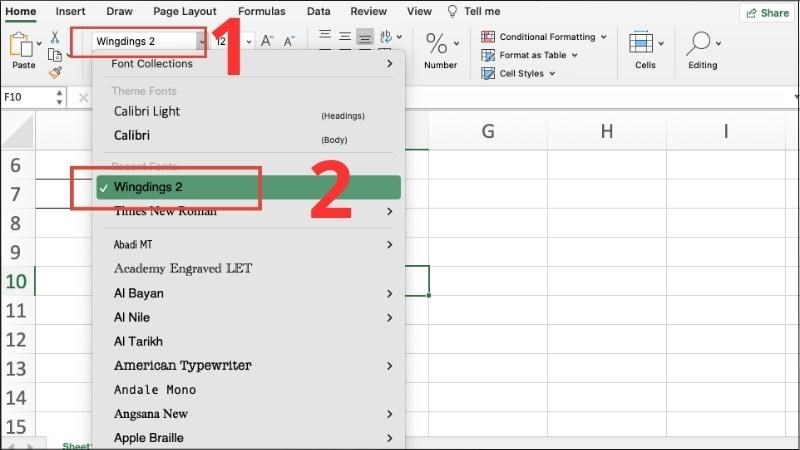800x450 pixels.
Task: Open the Draw ribbon tab
Action: pos(119,11)
